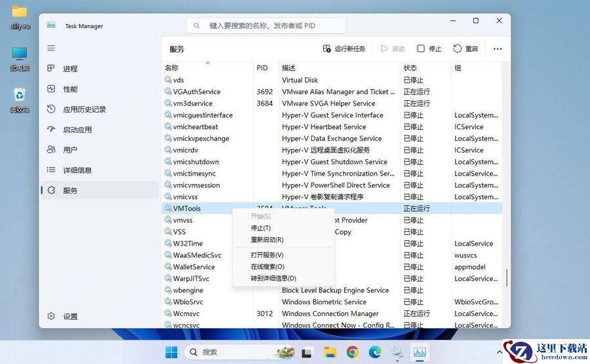Click the services list vertical scrollbar thumb

507,278
